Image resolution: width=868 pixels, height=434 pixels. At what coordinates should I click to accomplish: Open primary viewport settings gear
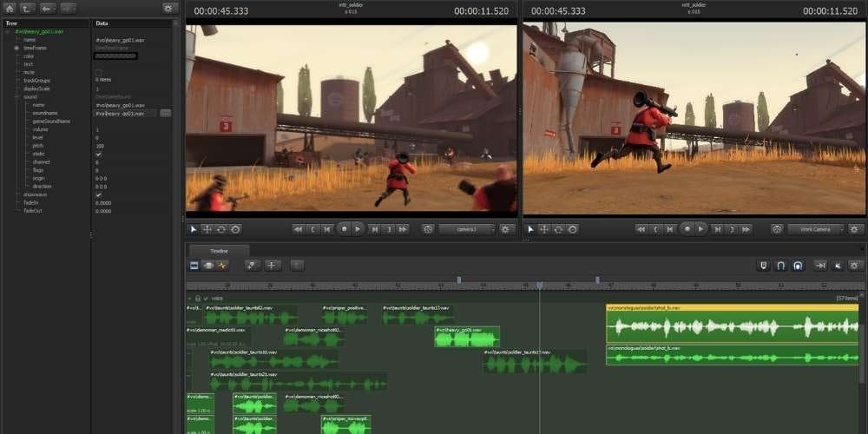505,229
